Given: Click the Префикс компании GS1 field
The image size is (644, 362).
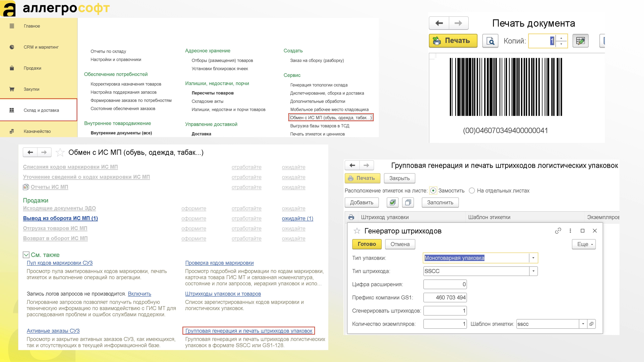Looking at the screenshot, I should [x=445, y=298].
